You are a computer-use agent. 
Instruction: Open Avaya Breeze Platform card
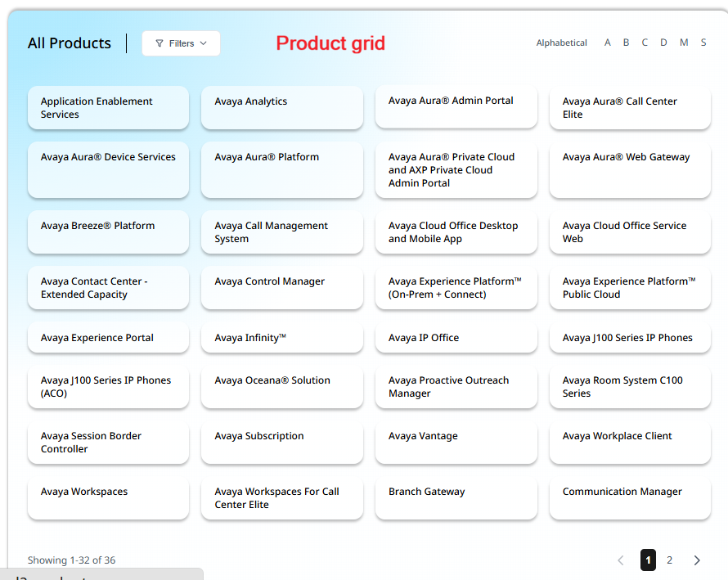click(108, 232)
